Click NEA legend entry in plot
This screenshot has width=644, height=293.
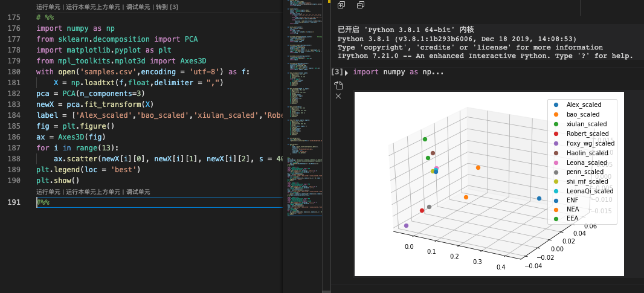click(x=572, y=209)
